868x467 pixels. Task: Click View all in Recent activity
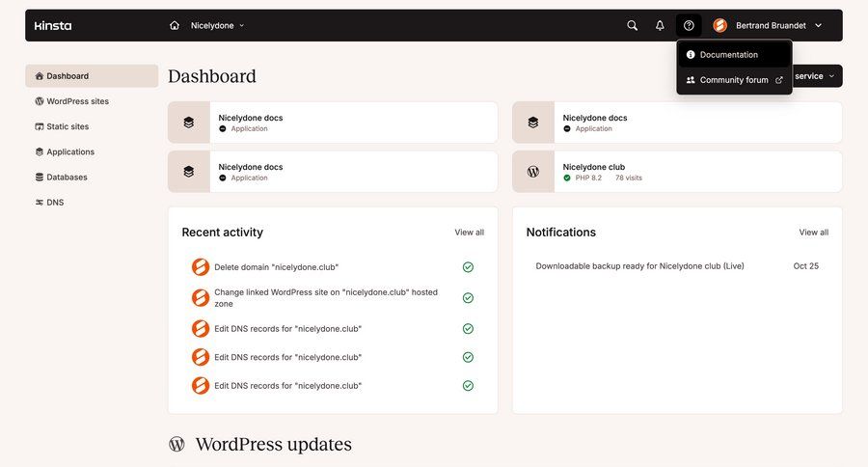469,233
